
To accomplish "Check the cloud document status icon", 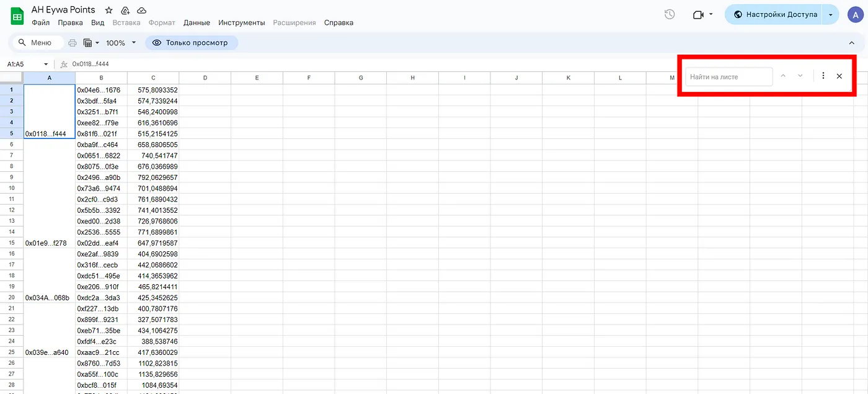I will point(141,11).
